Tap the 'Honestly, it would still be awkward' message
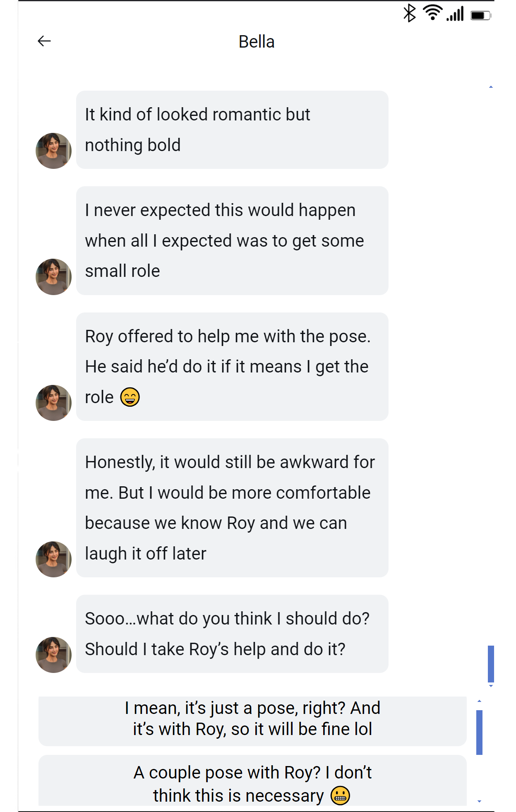The width and height of the screenshot is (516, 812). pyautogui.click(x=232, y=508)
